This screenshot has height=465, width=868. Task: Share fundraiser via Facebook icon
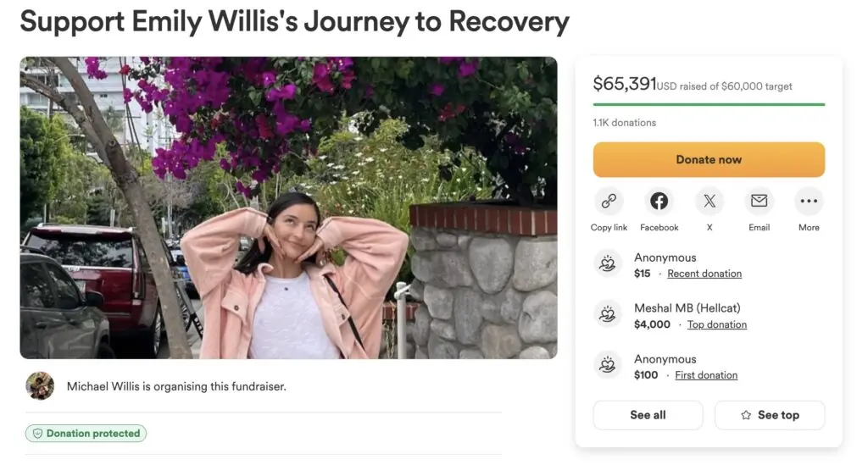659,202
